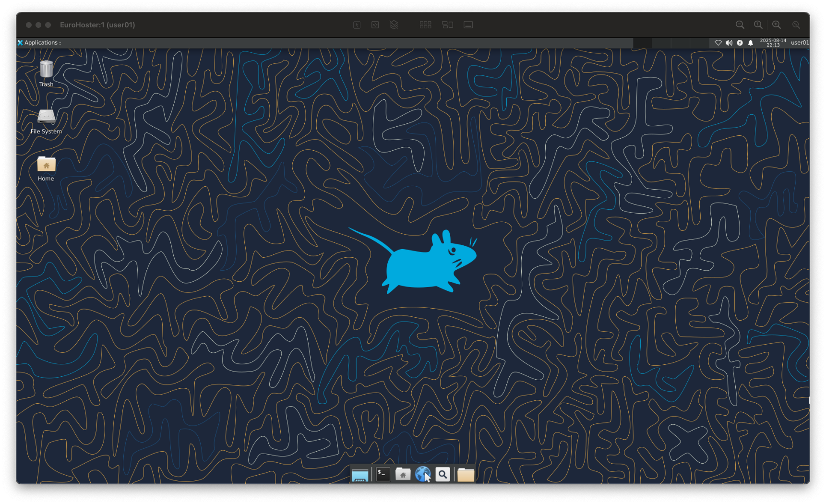Viewport: 826px width, 504px height.
Task: Click the display bar toolbar icon
Action: 468,25
